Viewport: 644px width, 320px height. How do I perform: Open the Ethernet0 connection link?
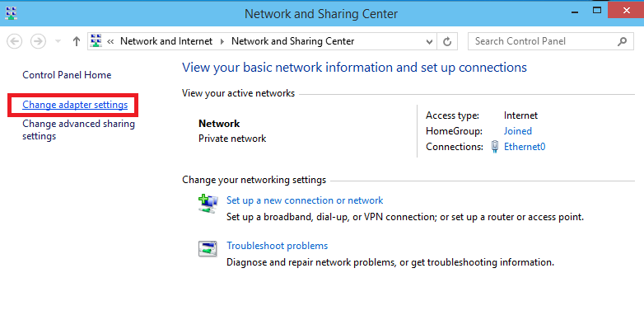pos(525,147)
